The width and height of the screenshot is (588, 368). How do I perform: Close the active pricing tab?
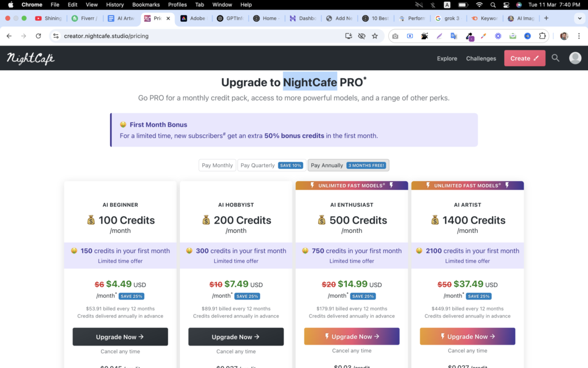click(x=168, y=18)
